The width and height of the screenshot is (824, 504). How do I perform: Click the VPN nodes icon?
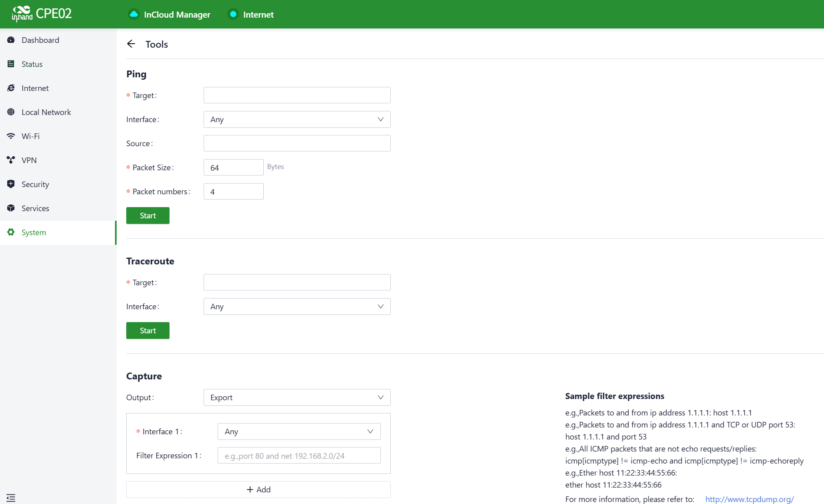click(11, 160)
